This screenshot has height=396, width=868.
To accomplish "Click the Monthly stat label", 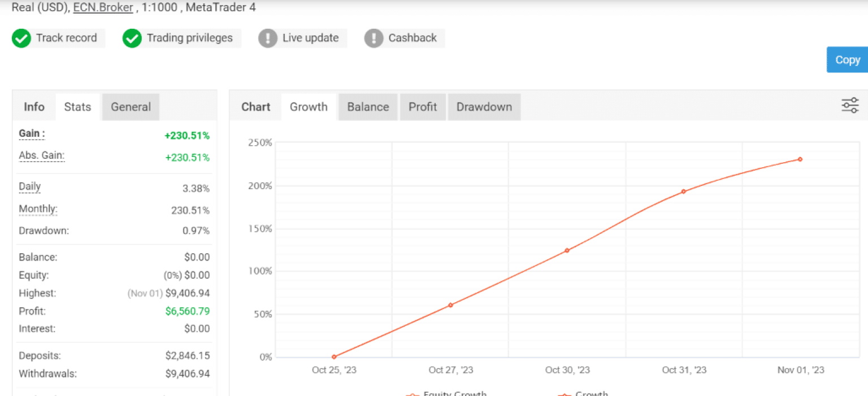I will pyautogui.click(x=37, y=208).
